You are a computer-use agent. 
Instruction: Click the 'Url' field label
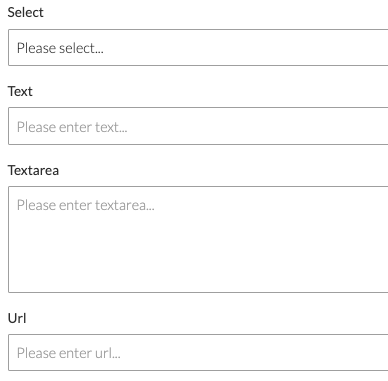(17, 318)
